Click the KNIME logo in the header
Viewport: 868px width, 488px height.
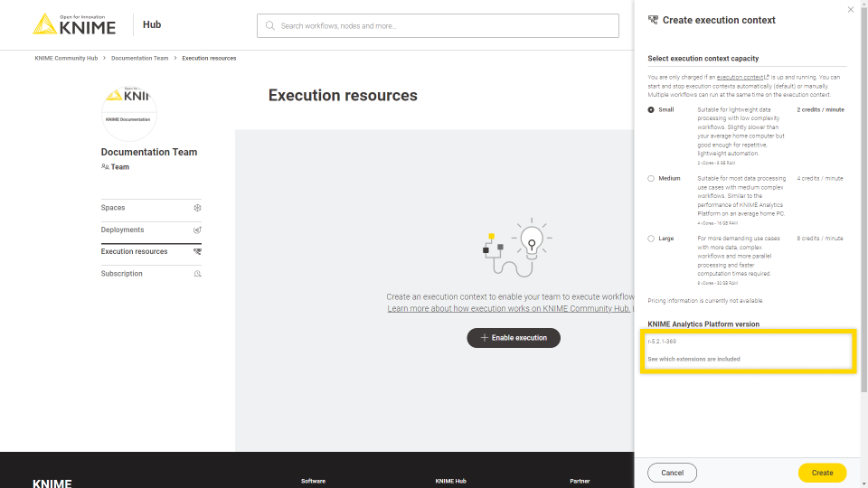[74, 24]
